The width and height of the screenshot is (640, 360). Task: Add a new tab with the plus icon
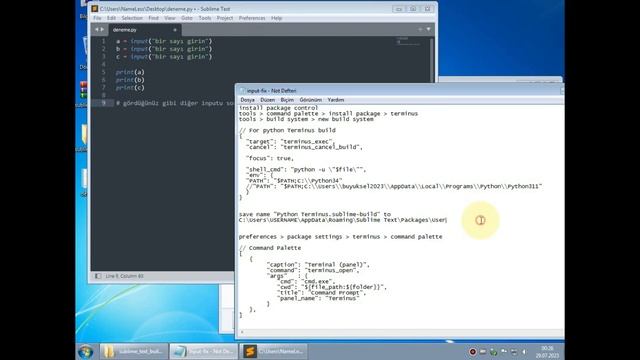point(420,29)
